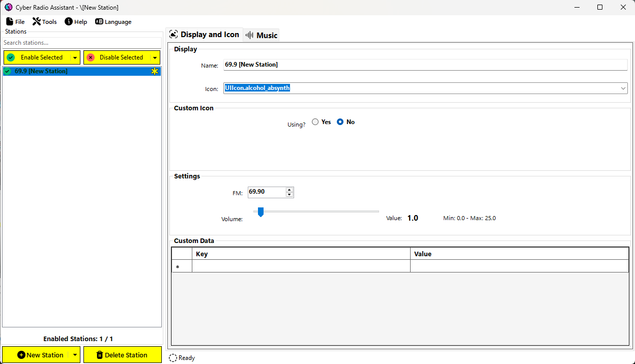Image resolution: width=635 pixels, height=364 pixels.
Task: Click the Enabled Stations: 1 / 1 text
Action: tap(78, 339)
